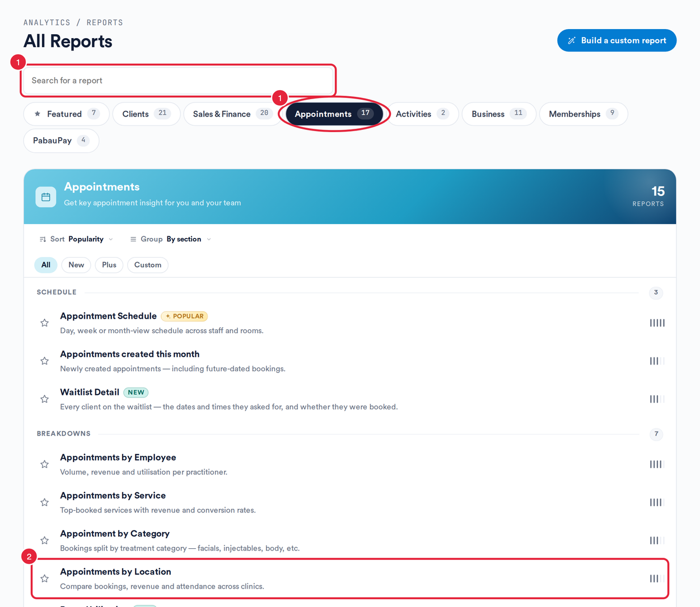The image size is (700, 607).
Task: Click the BREAKDOWNS section heading
Action: point(64,433)
